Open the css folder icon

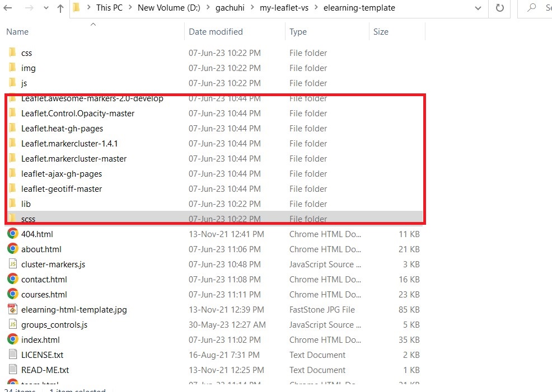[13, 53]
